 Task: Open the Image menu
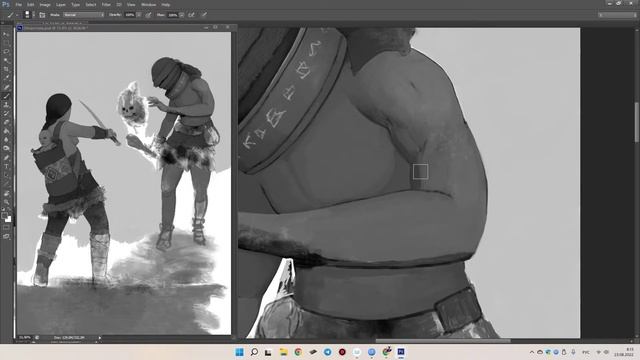(45, 4)
